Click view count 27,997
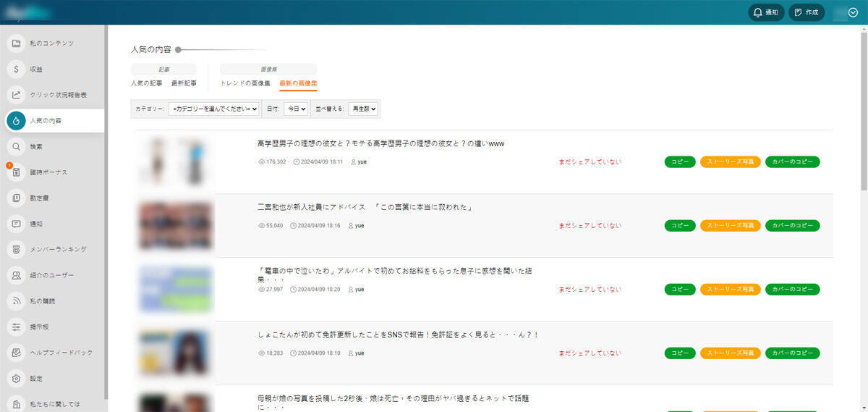This screenshot has height=412, width=868. [x=271, y=290]
